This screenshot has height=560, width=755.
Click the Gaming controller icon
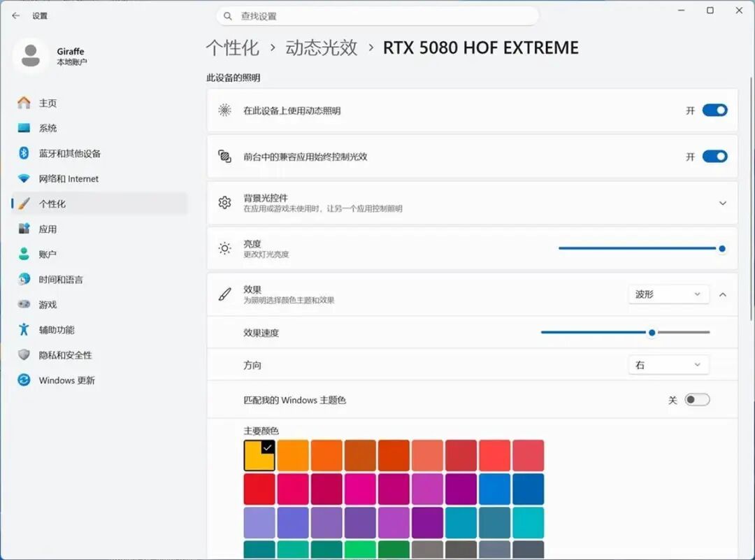[x=24, y=304]
